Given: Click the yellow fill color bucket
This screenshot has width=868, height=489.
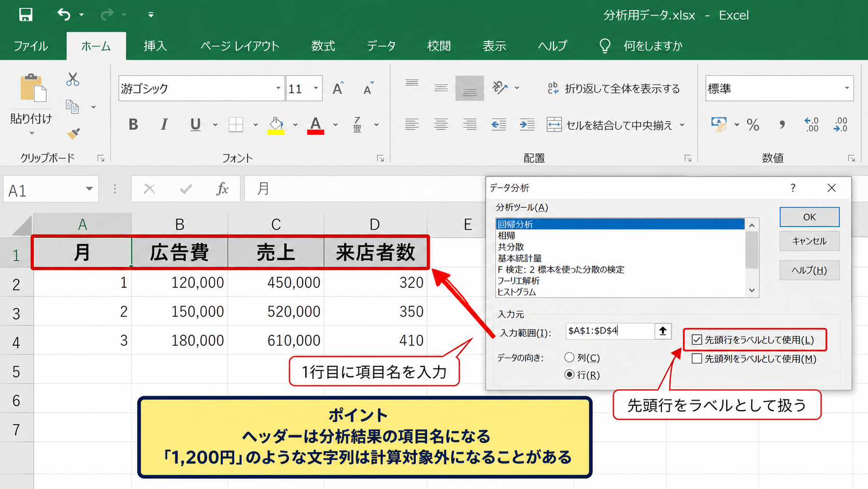Looking at the screenshot, I should tap(276, 125).
